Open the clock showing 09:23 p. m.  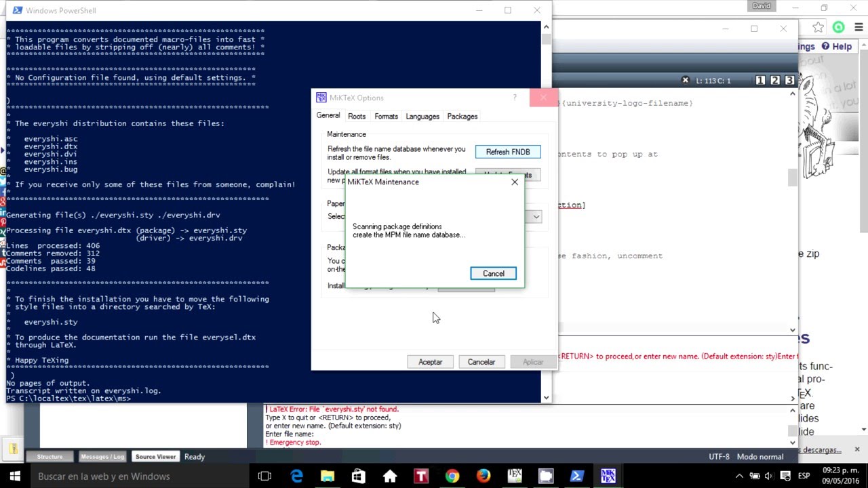pyautogui.click(x=840, y=476)
